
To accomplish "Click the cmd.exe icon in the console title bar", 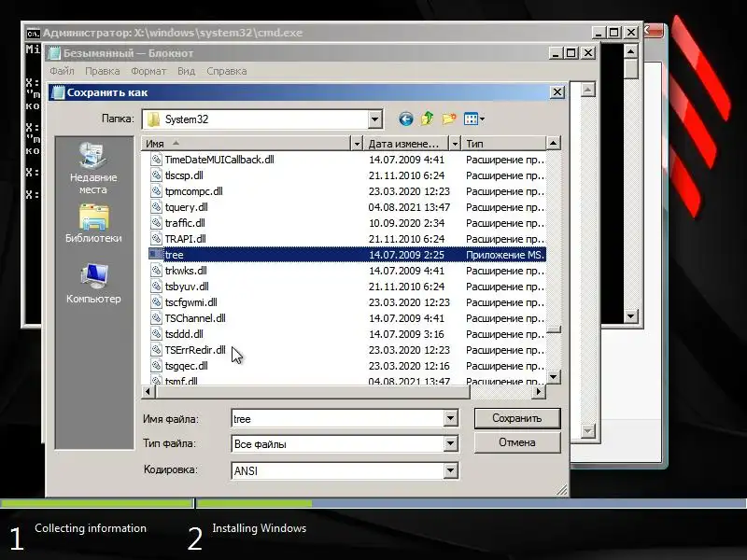I will coord(33,34).
